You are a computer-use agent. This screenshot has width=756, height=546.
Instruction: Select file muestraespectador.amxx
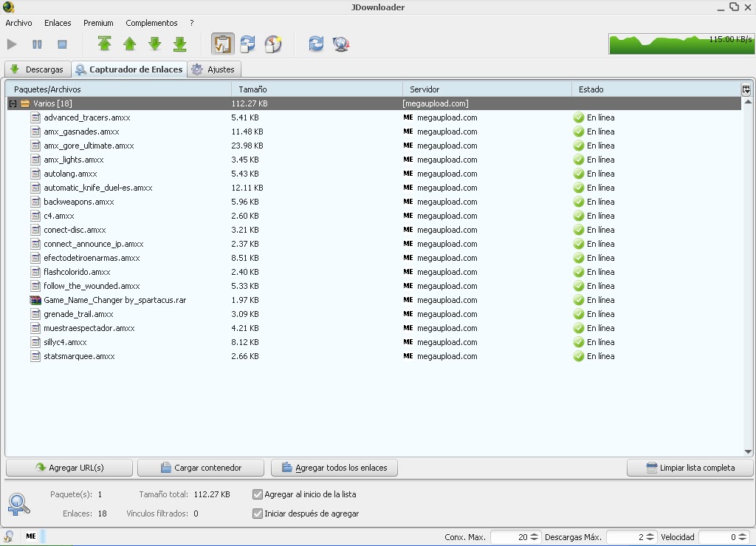(x=89, y=328)
